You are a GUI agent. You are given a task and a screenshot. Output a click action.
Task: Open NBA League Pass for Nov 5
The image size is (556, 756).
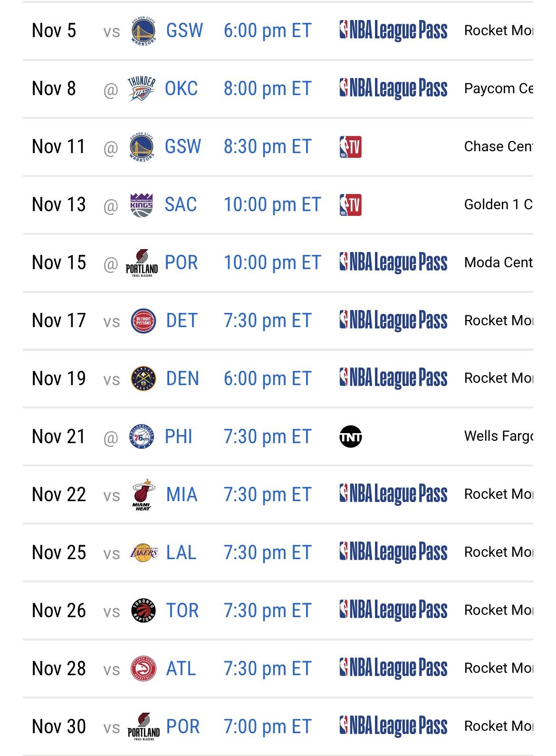click(393, 31)
